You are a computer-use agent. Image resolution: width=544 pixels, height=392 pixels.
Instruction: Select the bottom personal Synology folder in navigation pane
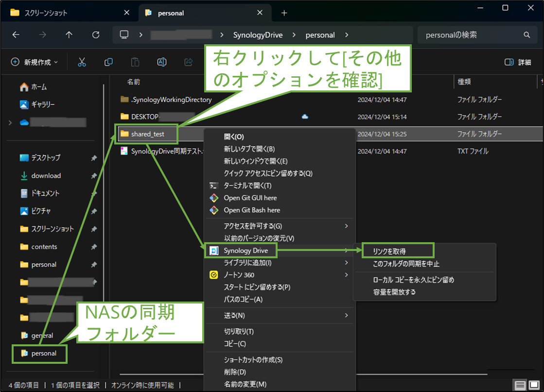click(x=38, y=354)
